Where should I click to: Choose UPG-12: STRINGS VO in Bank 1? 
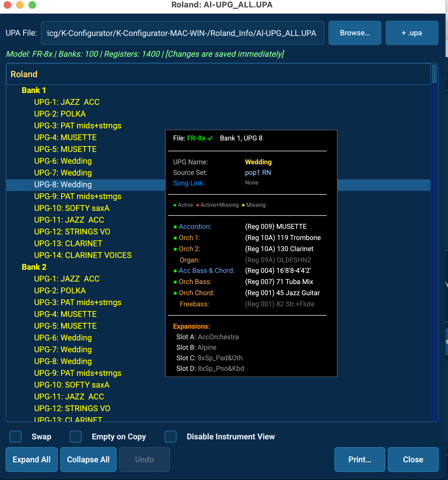pyautogui.click(x=72, y=232)
